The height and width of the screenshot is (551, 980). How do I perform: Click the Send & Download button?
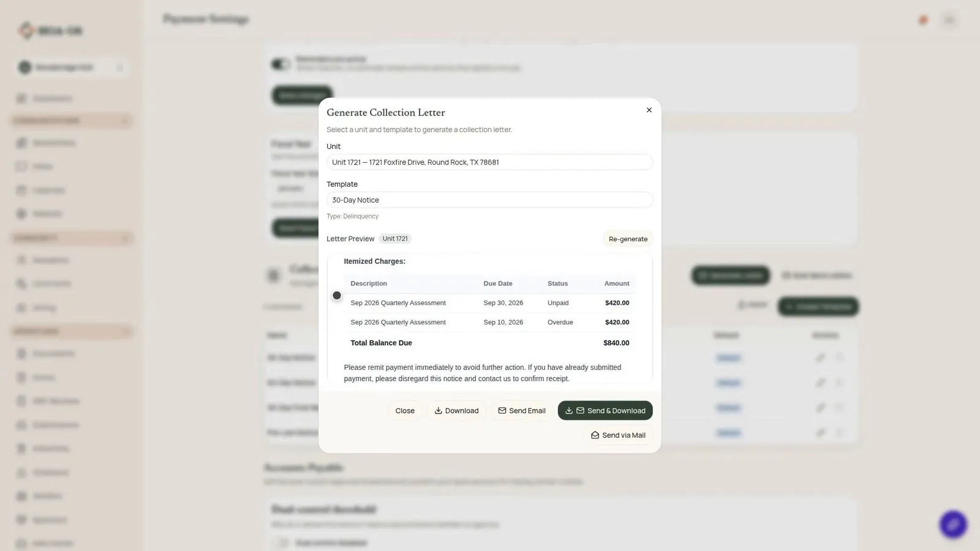(x=605, y=411)
